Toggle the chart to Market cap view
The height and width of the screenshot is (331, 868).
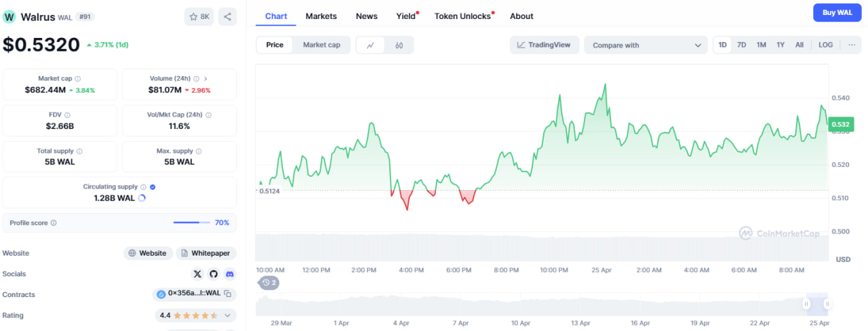(x=321, y=45)
